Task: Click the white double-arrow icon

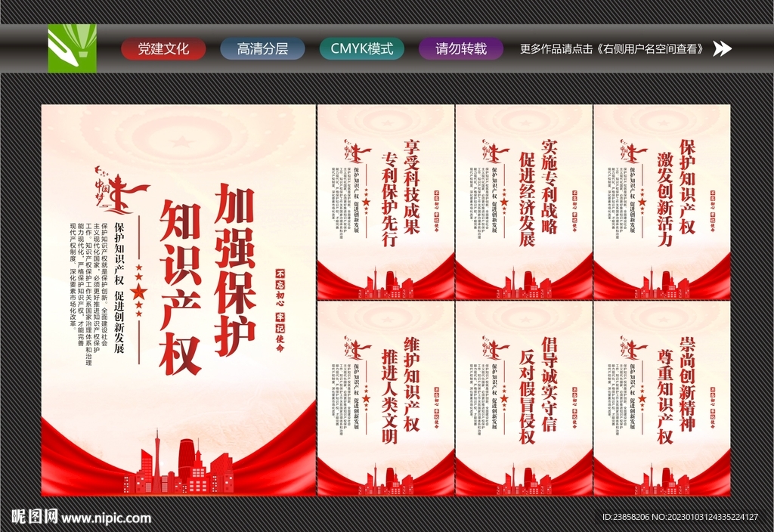Action: [722, 48]
